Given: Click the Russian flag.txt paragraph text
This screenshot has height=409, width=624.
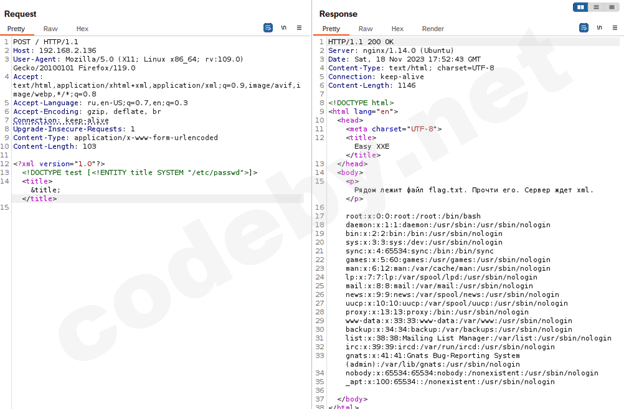Looking at the screenshot, I should click(x=474, y=190).
